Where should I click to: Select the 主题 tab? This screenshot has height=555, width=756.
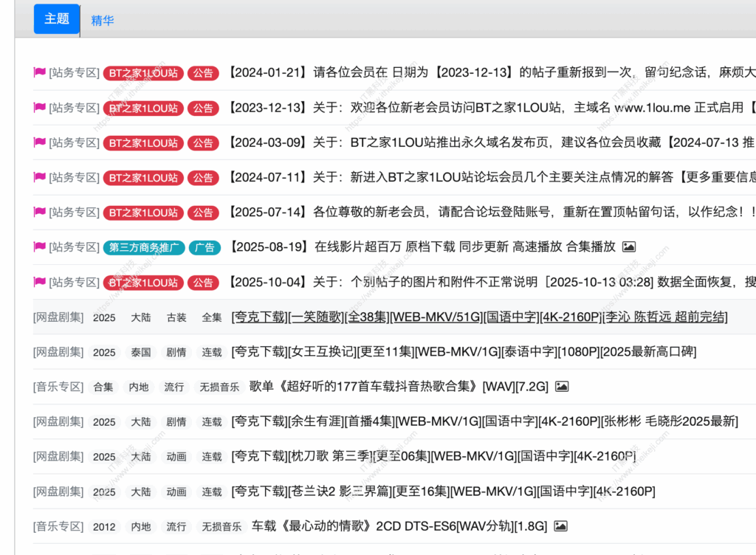[56, 19]
